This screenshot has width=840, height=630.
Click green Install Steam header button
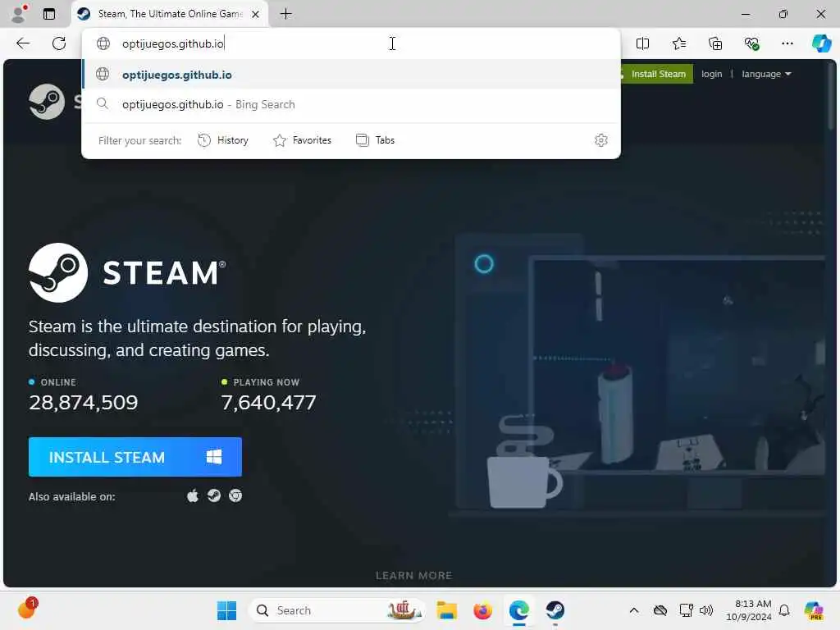coord(657,74)
